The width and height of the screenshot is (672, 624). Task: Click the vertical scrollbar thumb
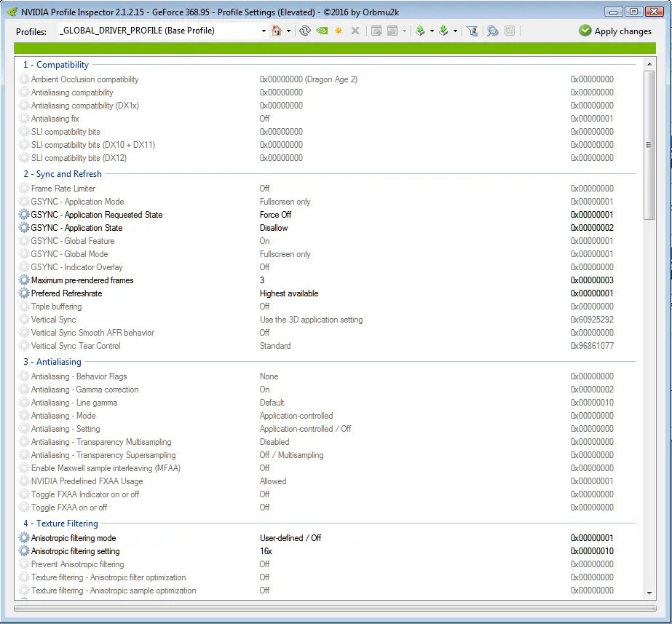click(649, 145)
